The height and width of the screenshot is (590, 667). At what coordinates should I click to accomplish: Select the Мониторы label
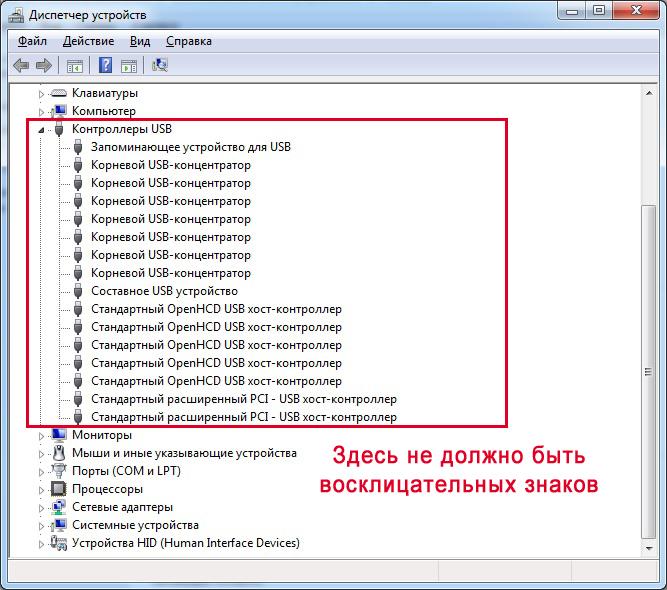coord(102,435)
